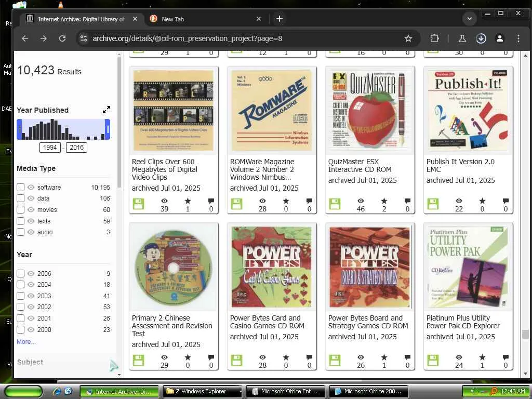
Task: Click software floppy icon on QuizMaster ESX card
Action: click(335, 204)
